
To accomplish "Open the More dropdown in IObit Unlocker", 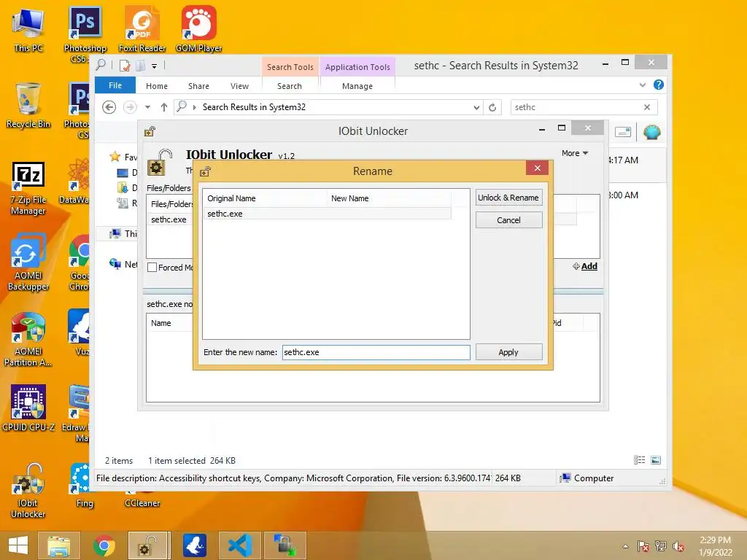I will (x=575, y=153).
